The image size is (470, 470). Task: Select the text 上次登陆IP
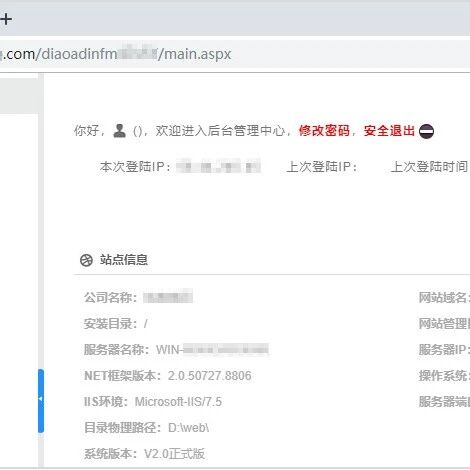coord(322,166)
